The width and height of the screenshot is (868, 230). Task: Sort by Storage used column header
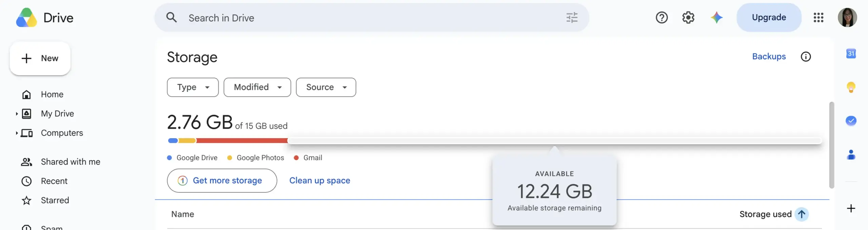click(x=766, y=214)
